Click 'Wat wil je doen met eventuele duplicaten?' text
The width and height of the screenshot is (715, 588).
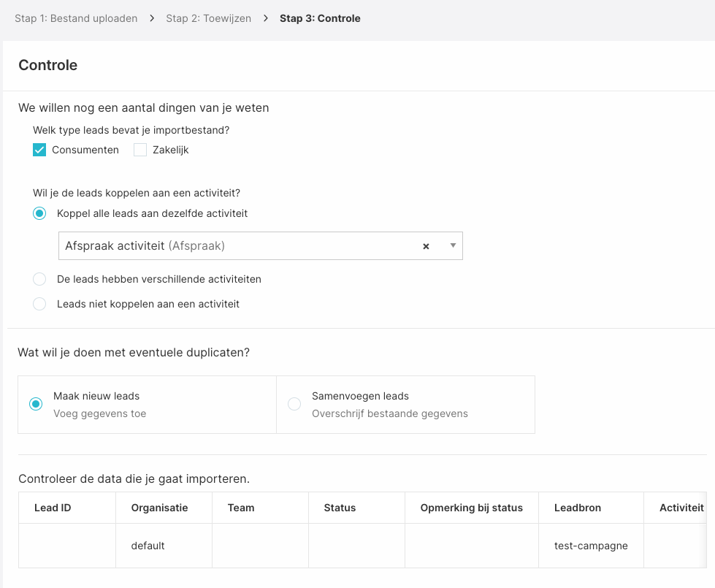click(134, 353)
